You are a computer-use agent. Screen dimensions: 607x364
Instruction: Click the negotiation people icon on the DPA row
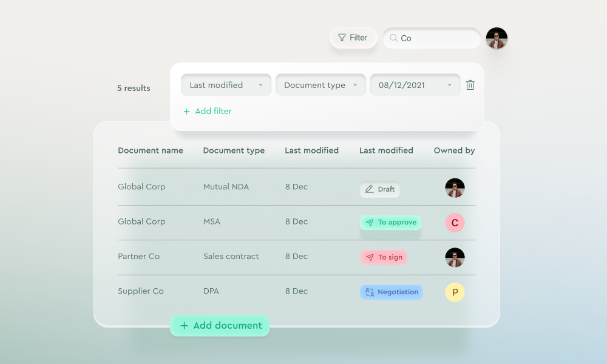pyautogui.click(x=371, y=292)
